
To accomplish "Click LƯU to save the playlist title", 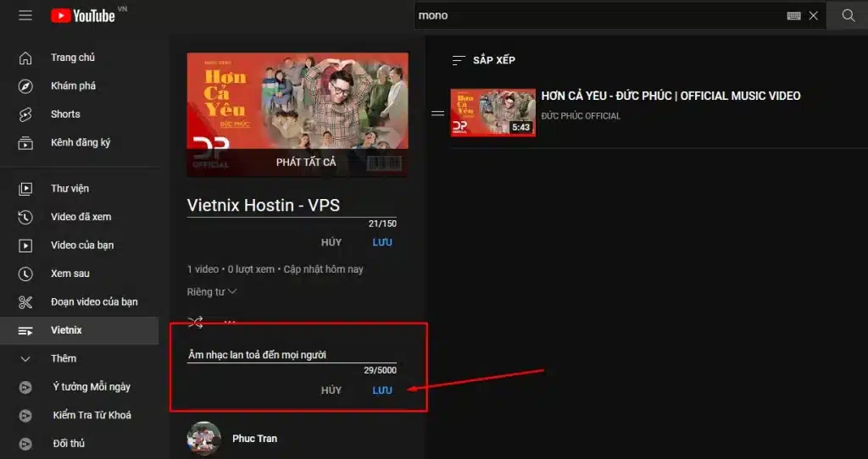I will [382, 242].
